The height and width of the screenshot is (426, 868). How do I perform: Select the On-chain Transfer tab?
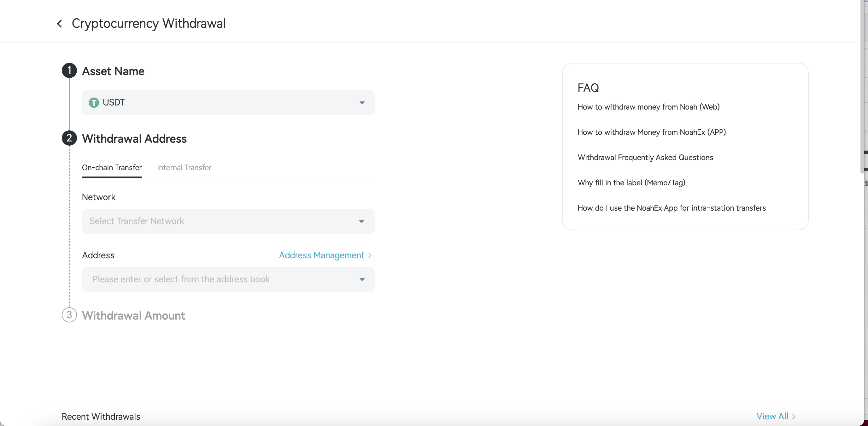click(x=112, y=167)
